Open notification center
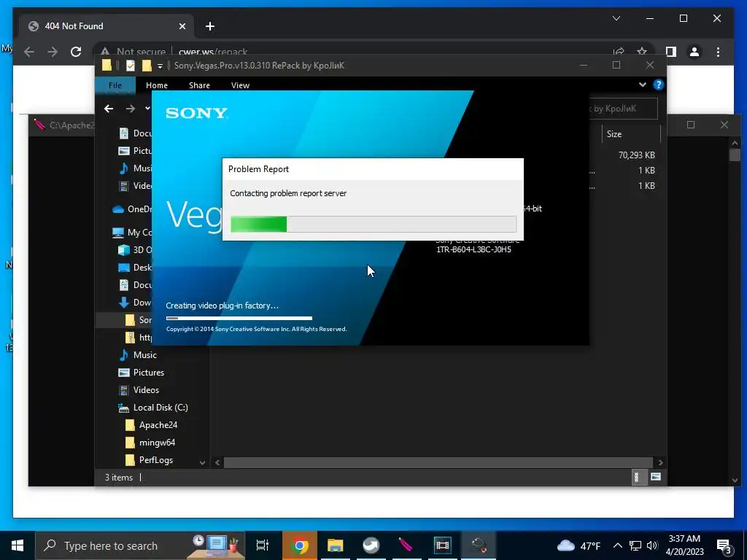 click(724, 546)
